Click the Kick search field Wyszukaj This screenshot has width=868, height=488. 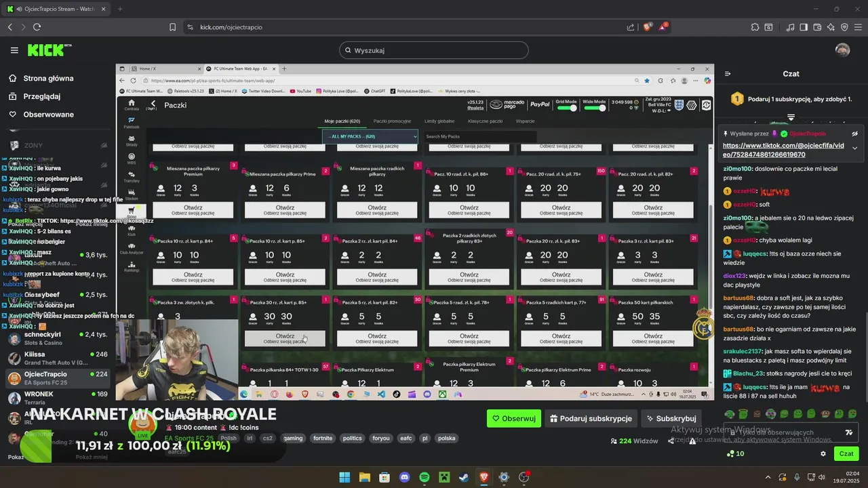(434, 50)
